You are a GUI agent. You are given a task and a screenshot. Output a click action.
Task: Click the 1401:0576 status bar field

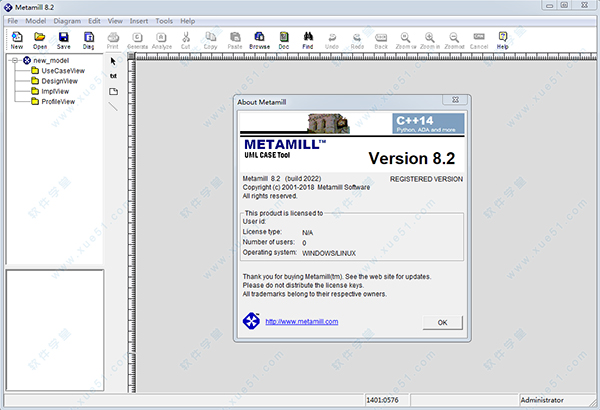(387, 400)
